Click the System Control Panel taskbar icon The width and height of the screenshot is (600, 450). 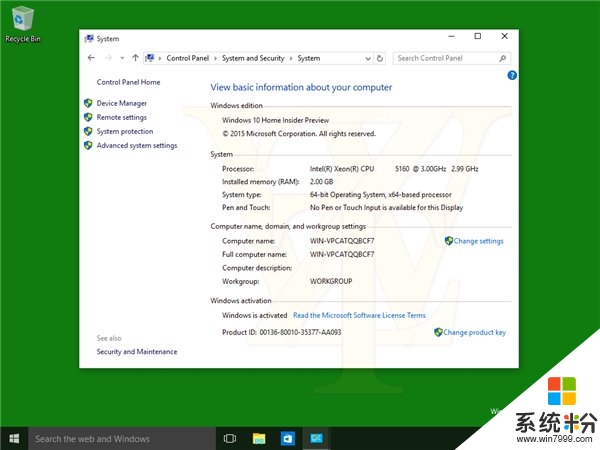point(316,439)
